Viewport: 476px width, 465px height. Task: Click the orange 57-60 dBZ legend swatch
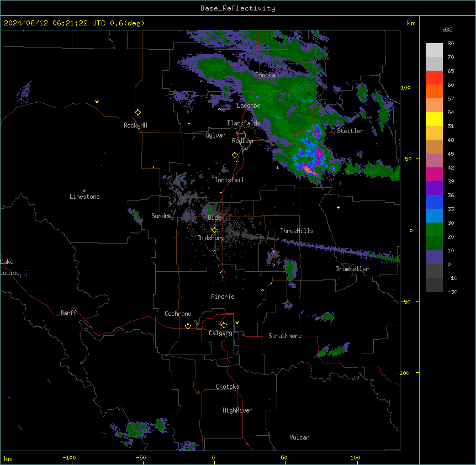pos(434,91)
